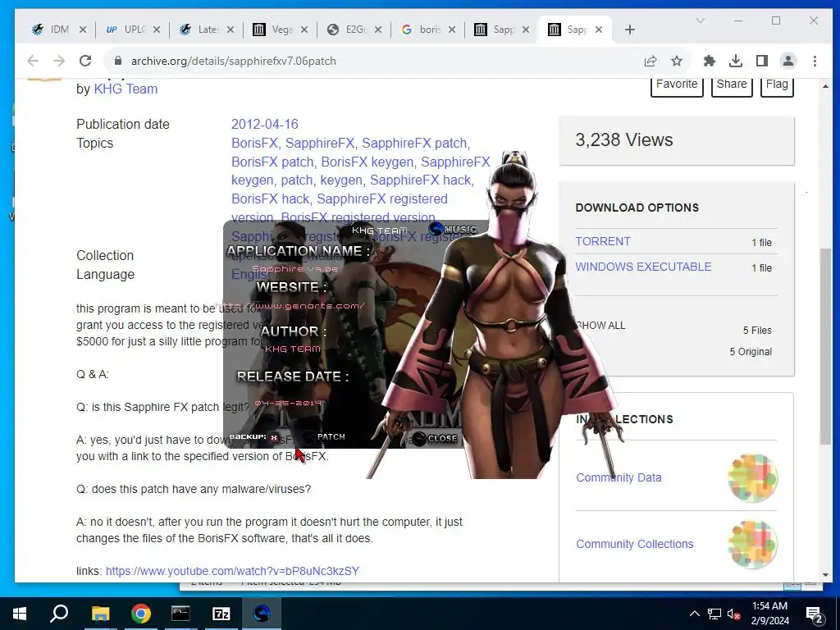Screen dimensions: 840x630
Task: Show hidden system tray icons
Action: coord(694,614)
